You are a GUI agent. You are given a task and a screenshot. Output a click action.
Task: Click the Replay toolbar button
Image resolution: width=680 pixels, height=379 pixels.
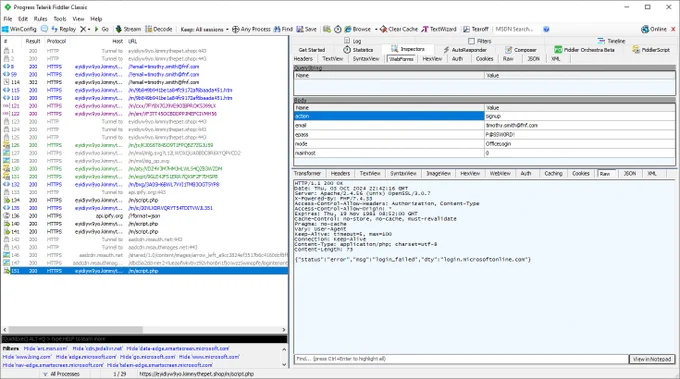tap(63, 29)
